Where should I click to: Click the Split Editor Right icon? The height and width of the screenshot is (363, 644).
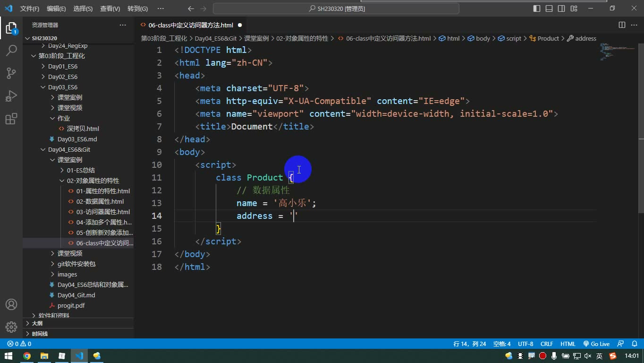pyautogui.click(x=622, y=25)
